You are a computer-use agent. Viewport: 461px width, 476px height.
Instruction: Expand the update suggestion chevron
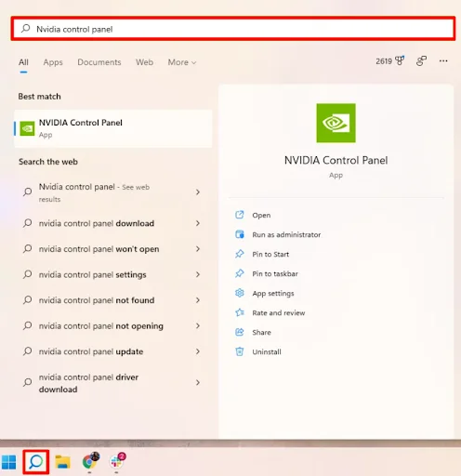point(198,351)
